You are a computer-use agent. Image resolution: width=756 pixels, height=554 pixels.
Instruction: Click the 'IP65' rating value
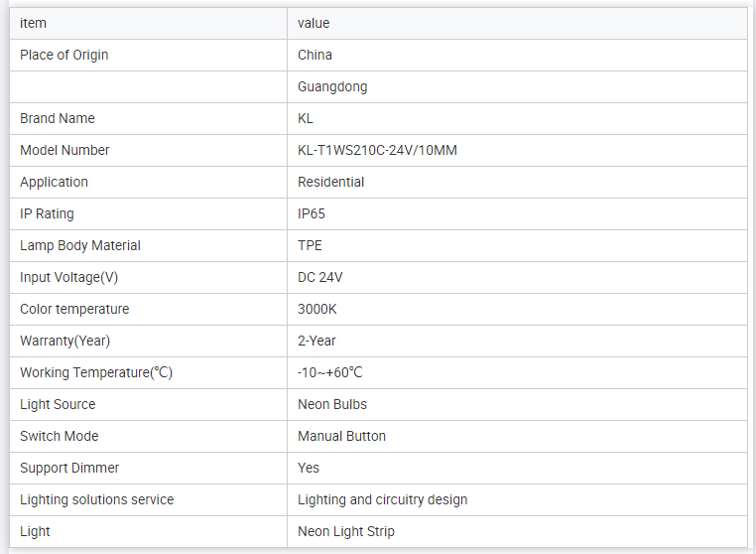312,213
